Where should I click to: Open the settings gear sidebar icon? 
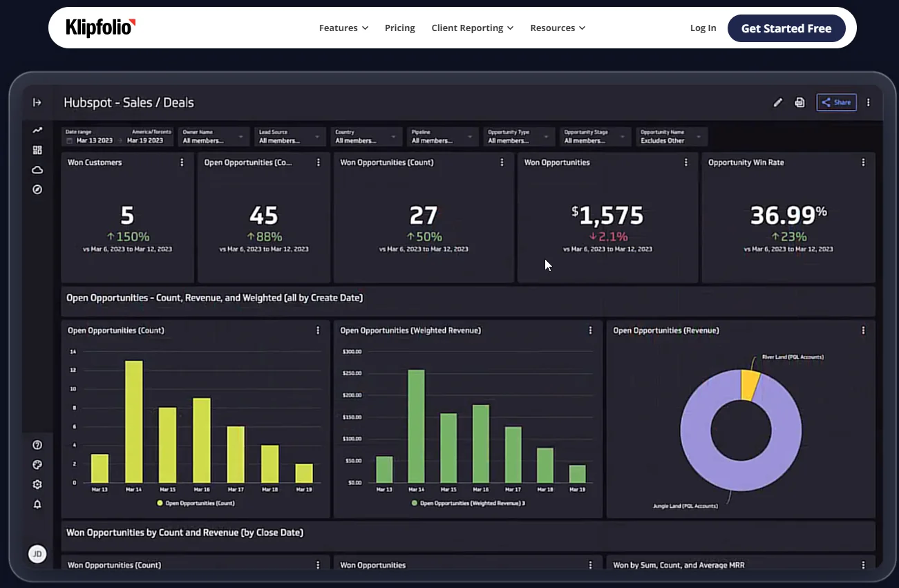click(x=37, y=484)
